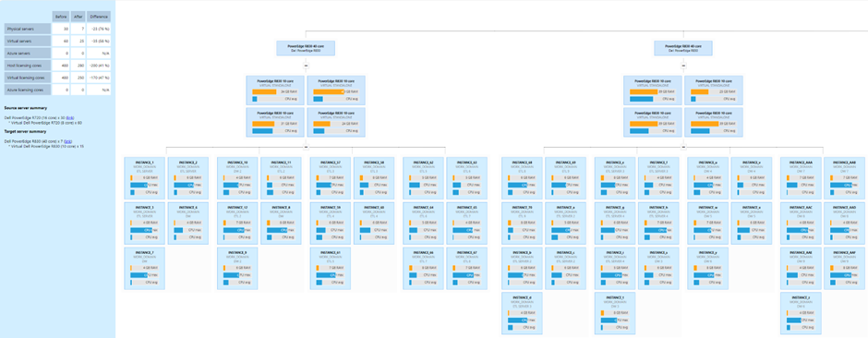Select the INSTANCE_1 card
Screen dimensions: 868x338
[144, 178]
